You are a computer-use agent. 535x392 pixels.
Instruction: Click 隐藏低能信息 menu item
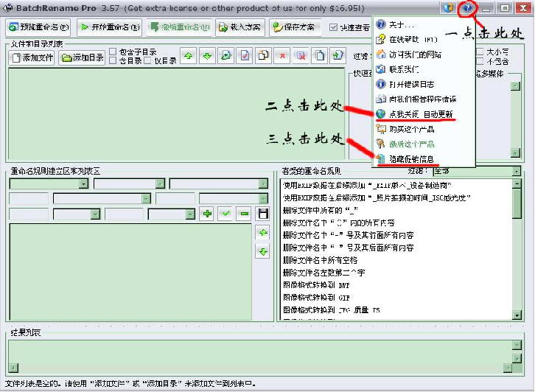coord(424,159)
